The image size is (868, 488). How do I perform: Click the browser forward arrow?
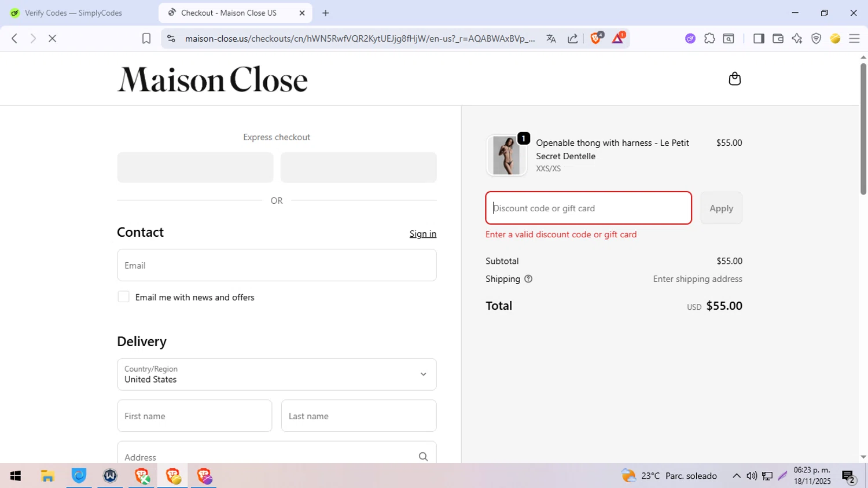click(x=33, y=38)
